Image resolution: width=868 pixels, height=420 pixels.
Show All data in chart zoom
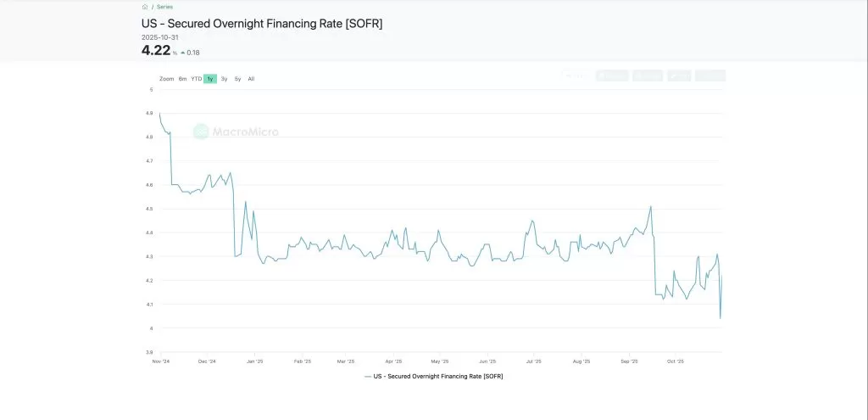point(251,79)
